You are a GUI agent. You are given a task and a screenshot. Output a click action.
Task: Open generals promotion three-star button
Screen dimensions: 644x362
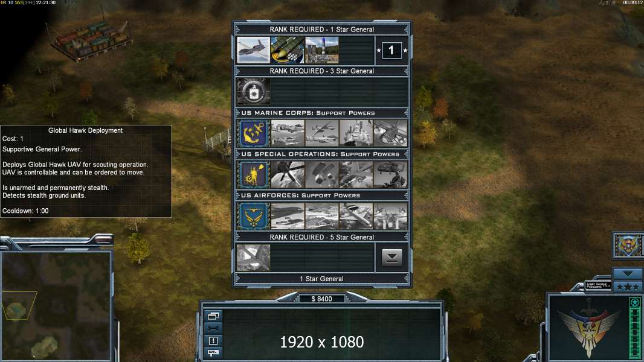[x=627, y=287]
